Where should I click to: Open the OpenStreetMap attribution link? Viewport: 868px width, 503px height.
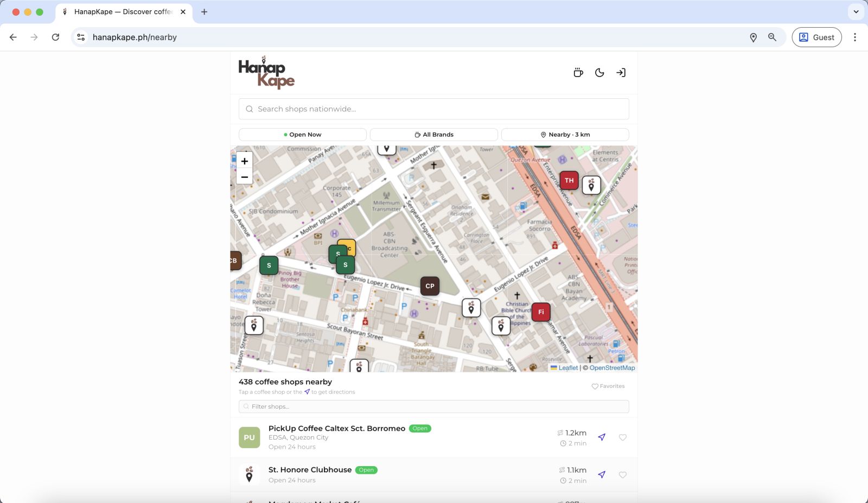(612, 368)
